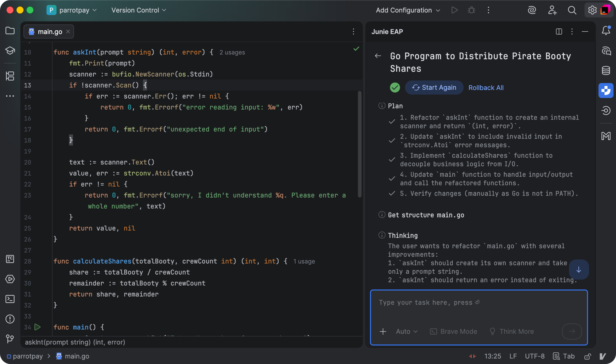Open the Auto model dropdown
The image size is (616, 364).
click(x=406, y=331)
